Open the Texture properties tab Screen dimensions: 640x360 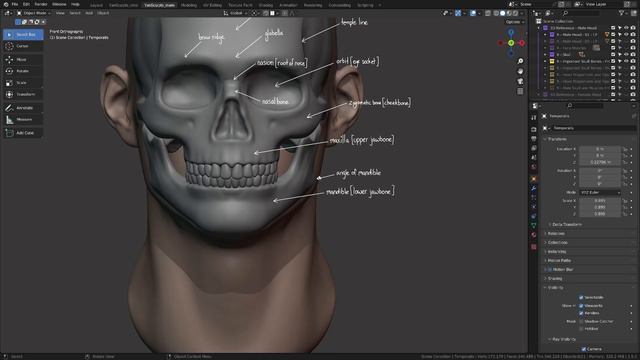(533, 247)
